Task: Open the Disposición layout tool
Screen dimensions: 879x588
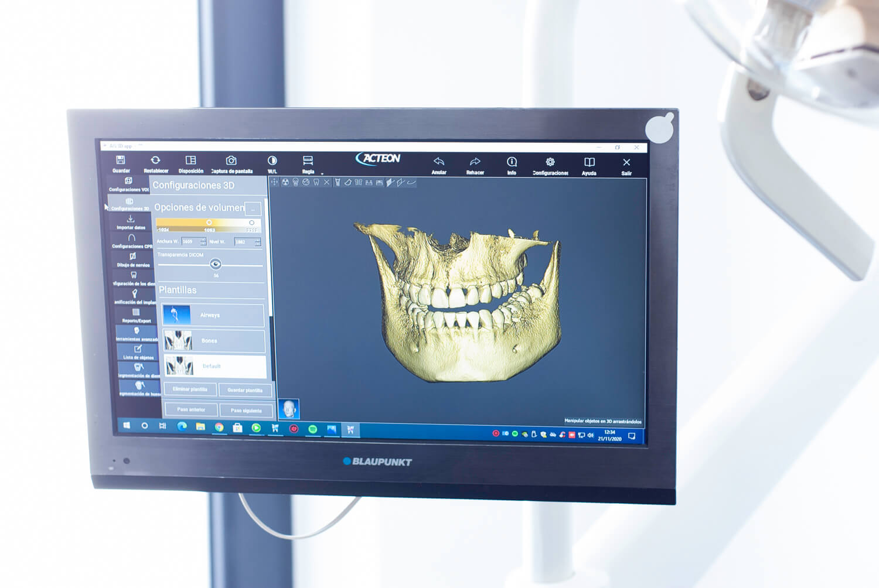Action: point(190,160)
